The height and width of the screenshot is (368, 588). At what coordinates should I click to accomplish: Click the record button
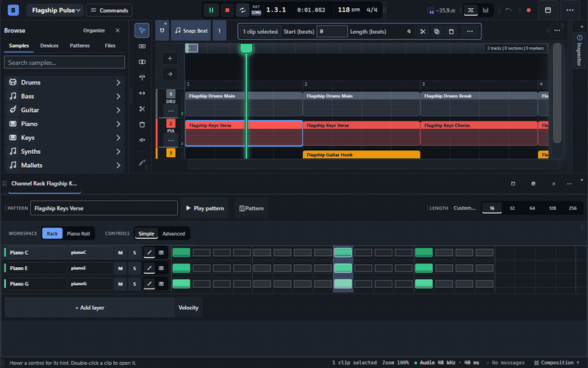528,10
